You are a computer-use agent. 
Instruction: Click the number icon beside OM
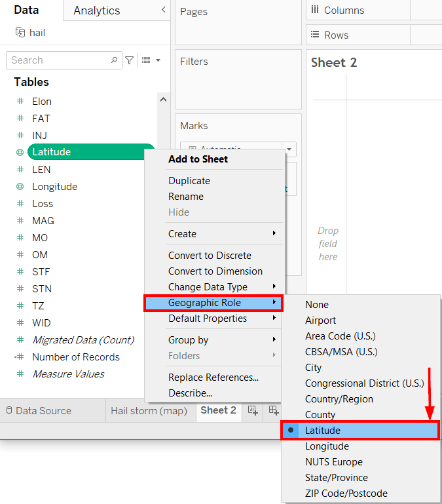click(x=20, y=254)
